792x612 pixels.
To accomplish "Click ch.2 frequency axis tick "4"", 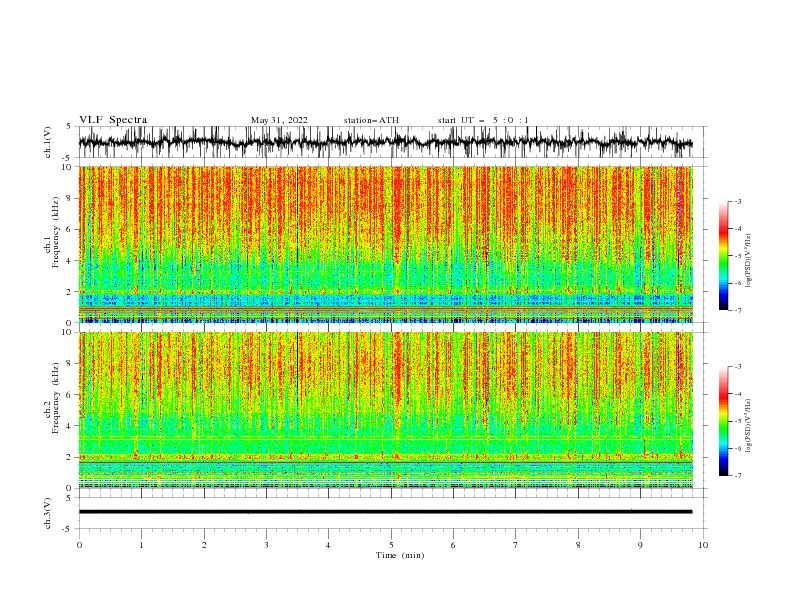I will click(69, 426).
